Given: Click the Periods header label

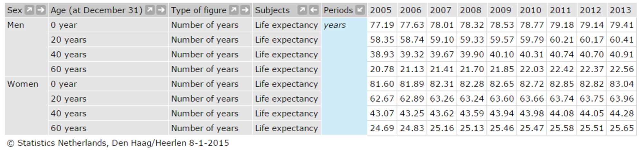Looking at the screenshot, I should point(338,10).
